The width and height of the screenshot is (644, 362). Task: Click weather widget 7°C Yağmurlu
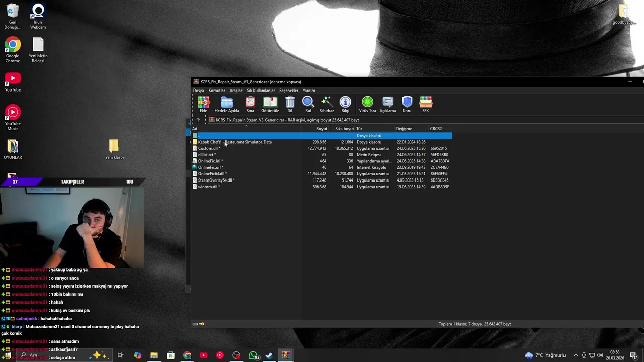coord(545,355)
